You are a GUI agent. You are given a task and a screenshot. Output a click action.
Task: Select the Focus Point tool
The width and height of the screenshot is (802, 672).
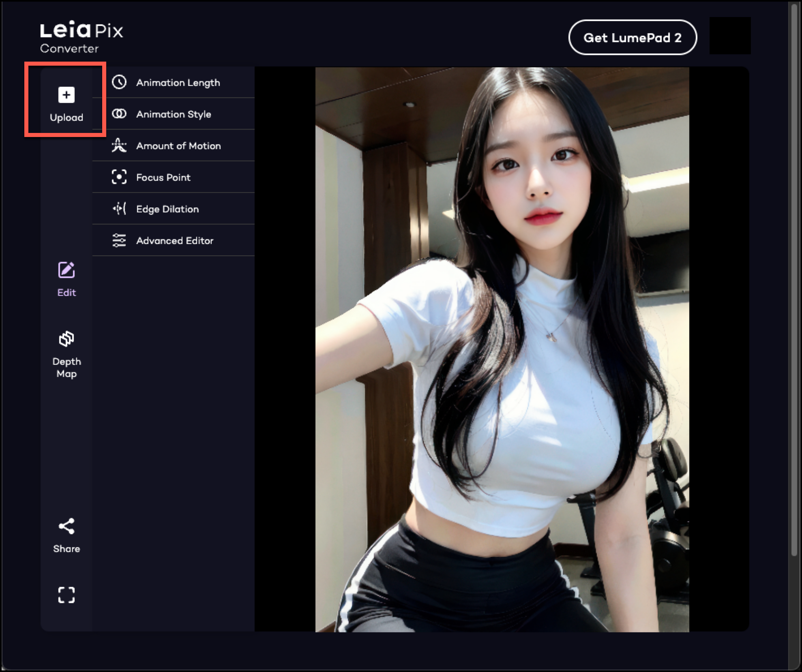(x=163, y=177)
